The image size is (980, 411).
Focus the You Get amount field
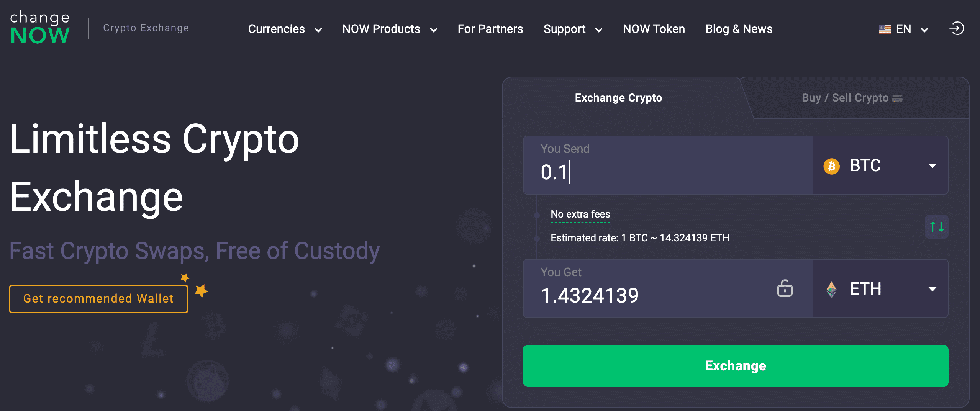668,288
